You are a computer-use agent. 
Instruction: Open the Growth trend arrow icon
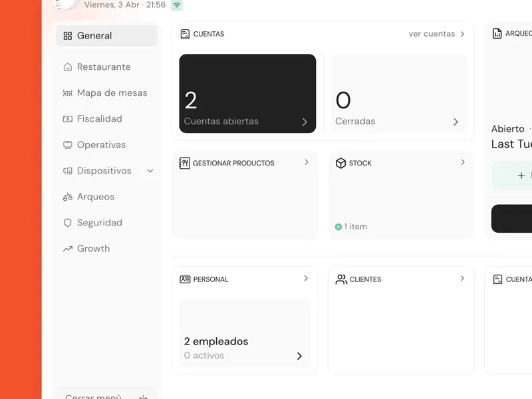(68, 249)
